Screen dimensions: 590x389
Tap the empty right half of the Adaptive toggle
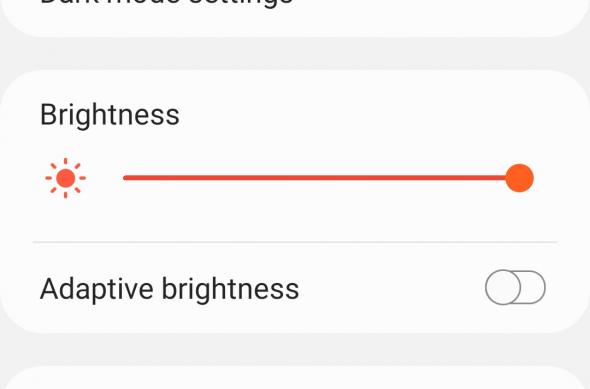click(534, 287)
